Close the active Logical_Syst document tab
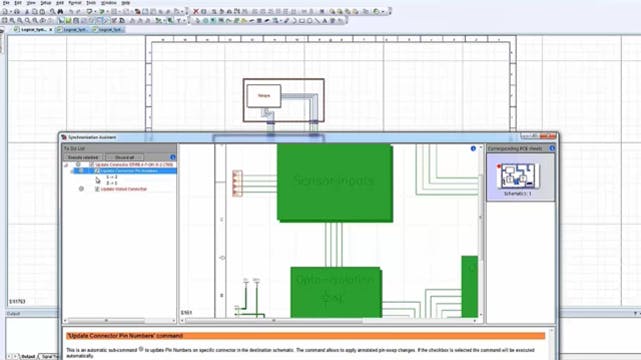The image size is (641, 360). (51, 30)
